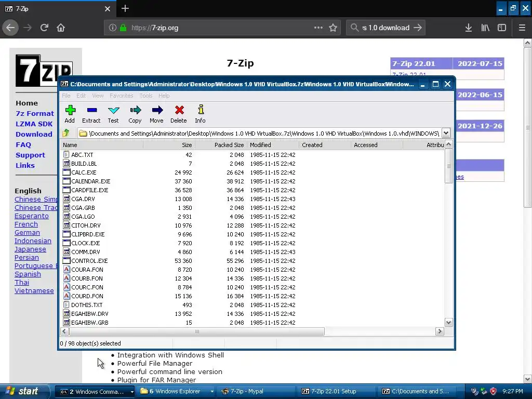
Task: Reload the 7-zip.org page
Action: [x=44, y=28]
